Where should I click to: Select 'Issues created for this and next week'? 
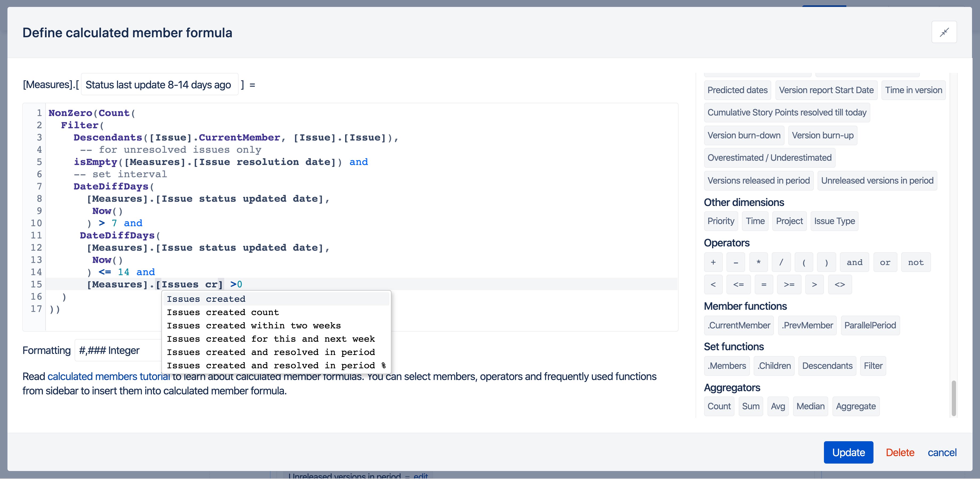point(276,339)
